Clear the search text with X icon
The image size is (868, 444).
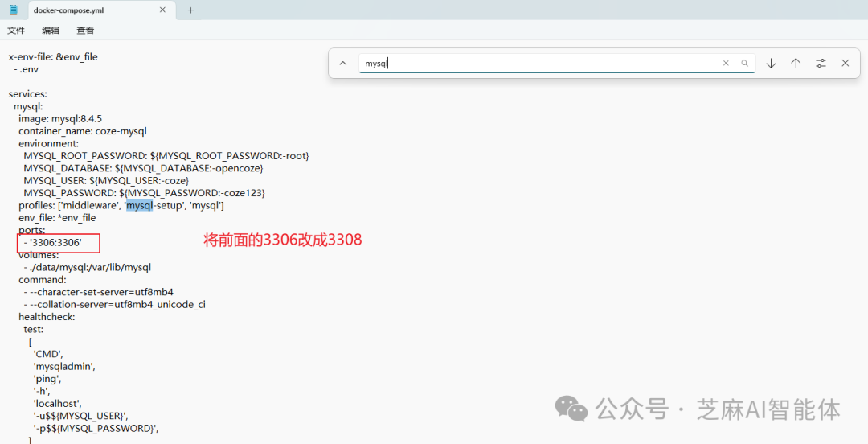tap(726, 64)
